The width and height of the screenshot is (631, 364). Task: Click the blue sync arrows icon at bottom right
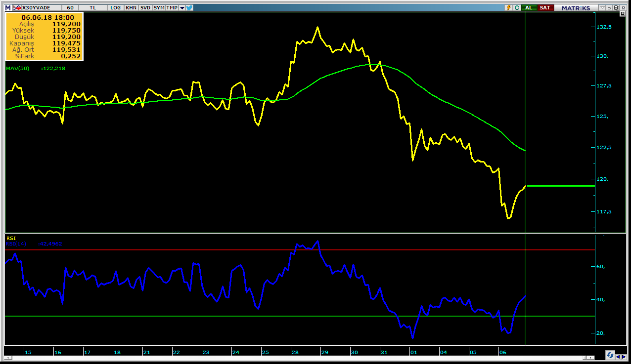point(610,355)
